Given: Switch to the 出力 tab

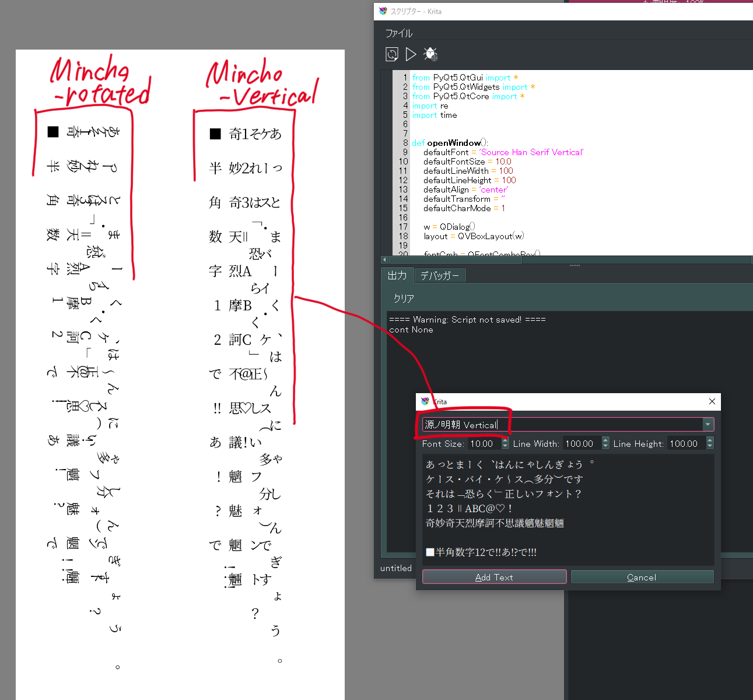Looking at the screenshot, I should point(397,275).
